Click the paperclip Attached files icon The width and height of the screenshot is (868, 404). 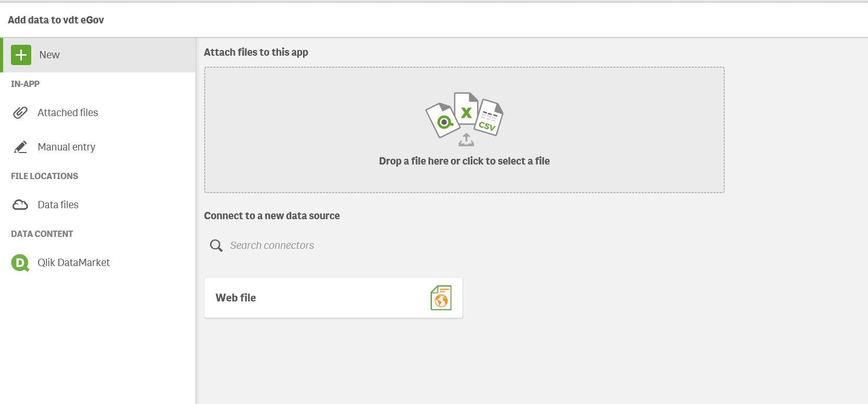pos(20,112)
